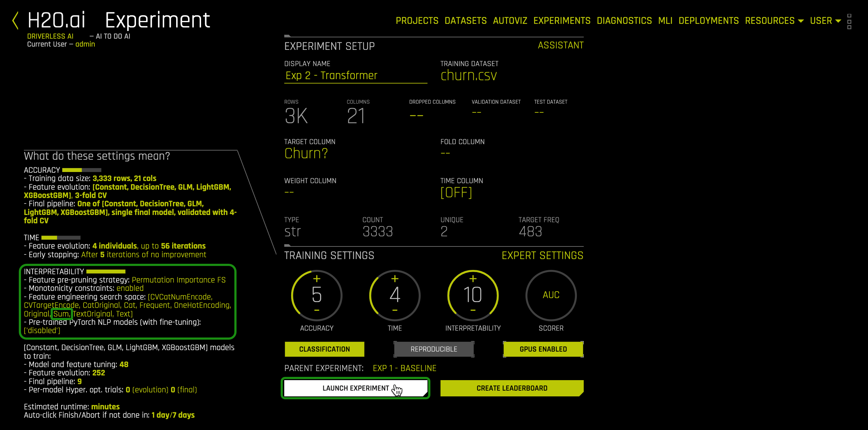Decrease Accuracy with the minus sign
Image resolution: width=868 pixels, height=430 pixels.
point(316,310)
